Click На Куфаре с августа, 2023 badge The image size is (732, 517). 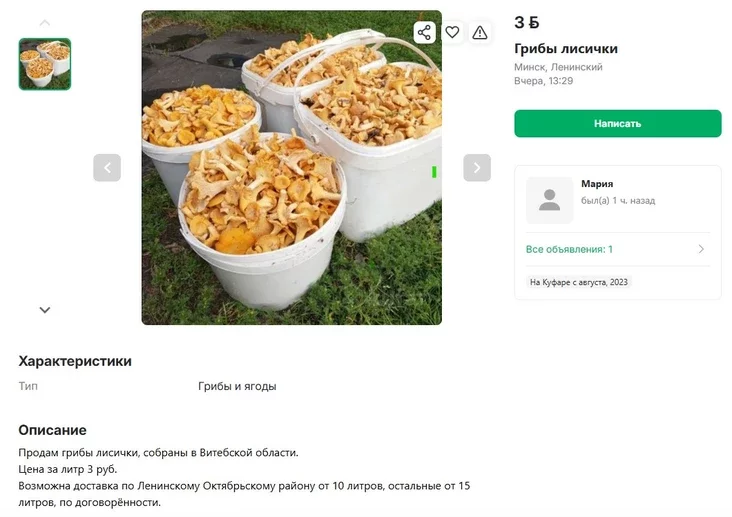(x=578, y=282)
